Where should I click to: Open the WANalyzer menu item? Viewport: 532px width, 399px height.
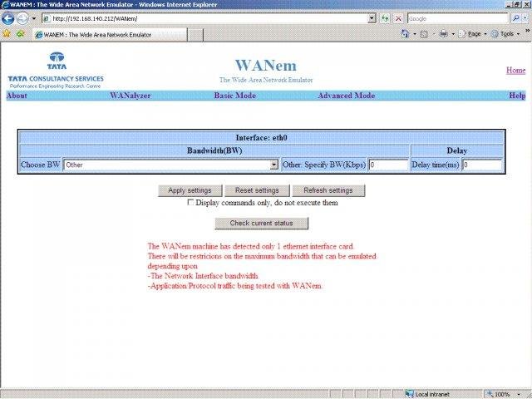tap(131, 96)
